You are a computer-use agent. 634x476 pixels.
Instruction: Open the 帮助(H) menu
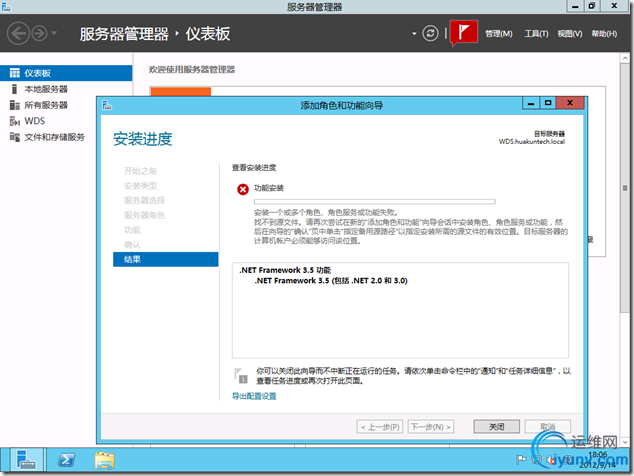click(x=604, y=34)
